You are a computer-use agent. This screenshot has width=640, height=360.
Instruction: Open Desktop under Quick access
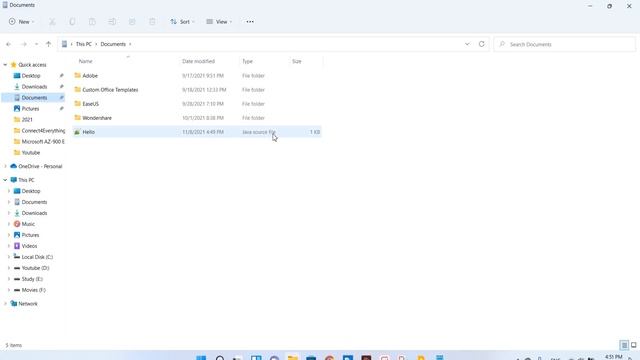point(31,76)
